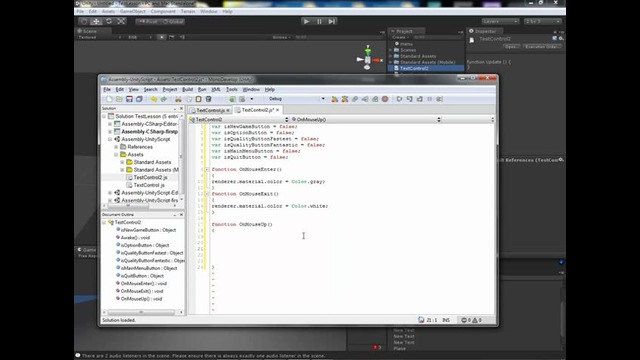
Task: Open the Textured draw mode dropdown
Action: pyautogui.click(x=100, y=37)
